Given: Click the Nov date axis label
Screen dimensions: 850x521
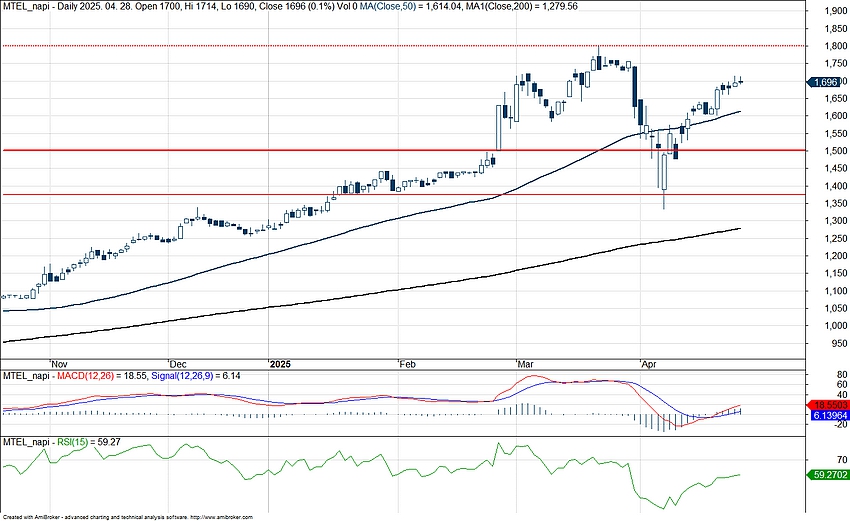Looking at the screenshot, I should pyautogui.click(x=59, y=364).
